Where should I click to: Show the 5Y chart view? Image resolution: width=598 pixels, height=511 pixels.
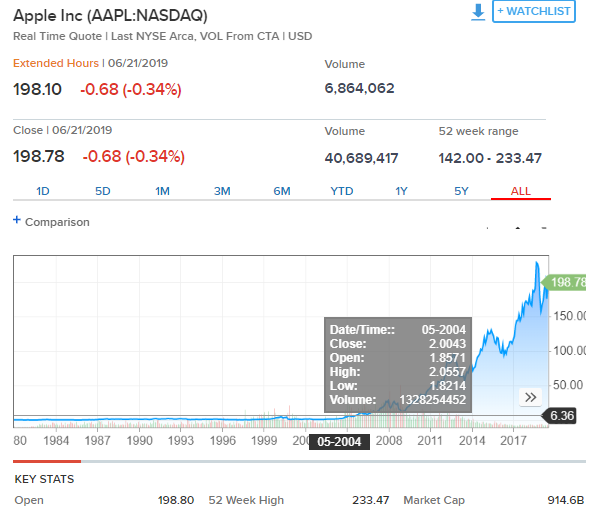pyautogui.click(x=461, y=191)
